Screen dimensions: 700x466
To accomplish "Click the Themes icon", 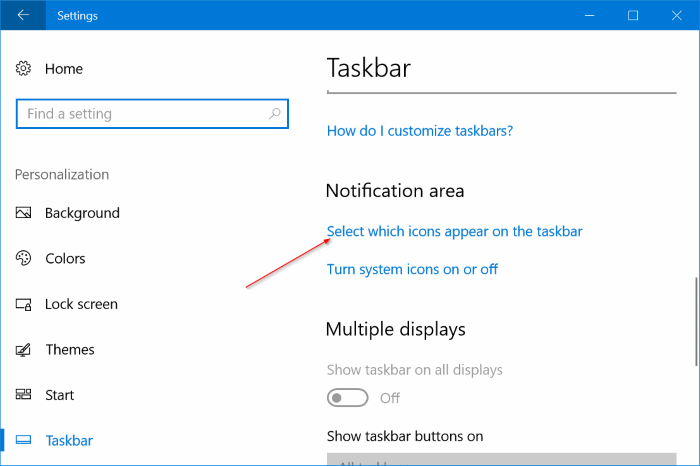I will 23,350.
